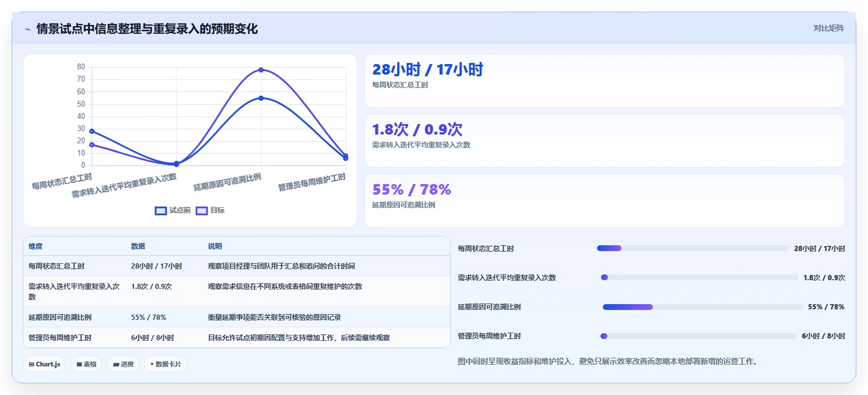Screen dimensions: 868x395
Task: Click the 延期原因可追溯比例 progress bar
Action: coord(703,306)
